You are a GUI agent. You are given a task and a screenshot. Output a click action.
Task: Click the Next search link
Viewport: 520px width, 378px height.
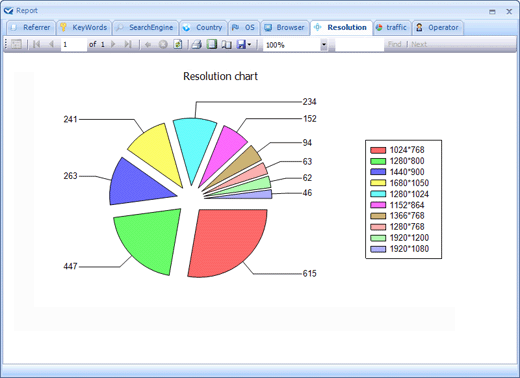[419, 44]
